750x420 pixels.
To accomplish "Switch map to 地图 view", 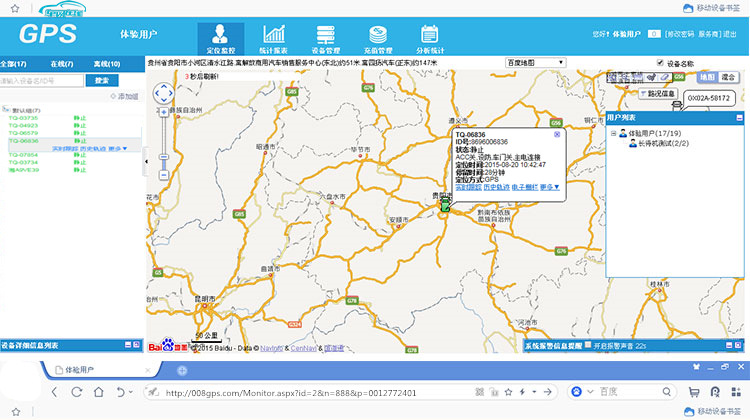I will click(707, 77).
